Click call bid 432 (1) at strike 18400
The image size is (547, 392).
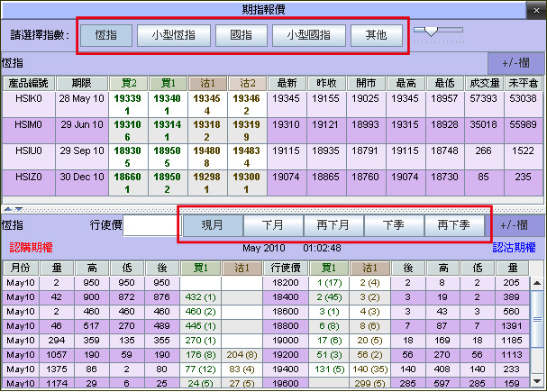point(201,297)
